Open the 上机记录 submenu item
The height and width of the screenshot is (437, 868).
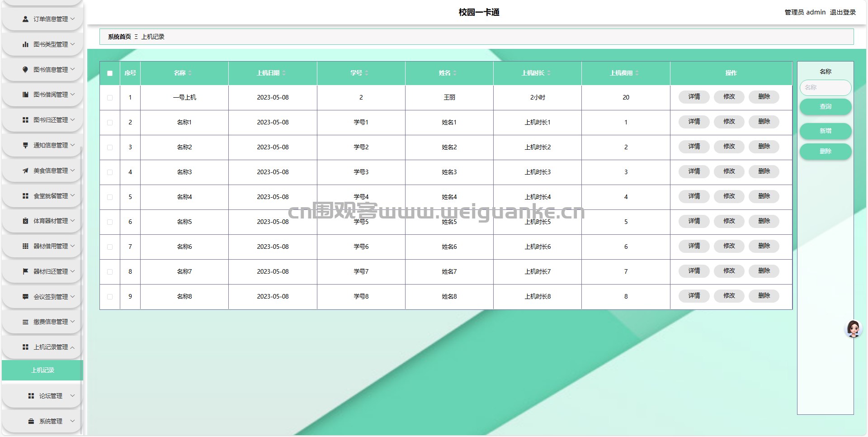pyautogui.click(x=42, y=370)
